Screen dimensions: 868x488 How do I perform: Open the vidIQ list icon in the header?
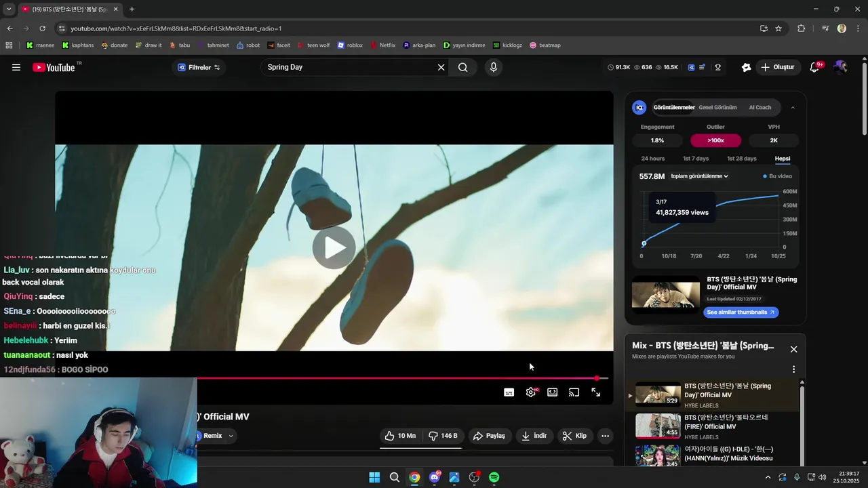coord(703,67)
